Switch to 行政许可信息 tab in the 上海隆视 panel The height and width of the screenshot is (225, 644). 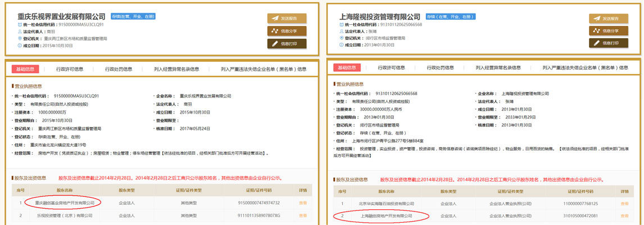[391, 67]
